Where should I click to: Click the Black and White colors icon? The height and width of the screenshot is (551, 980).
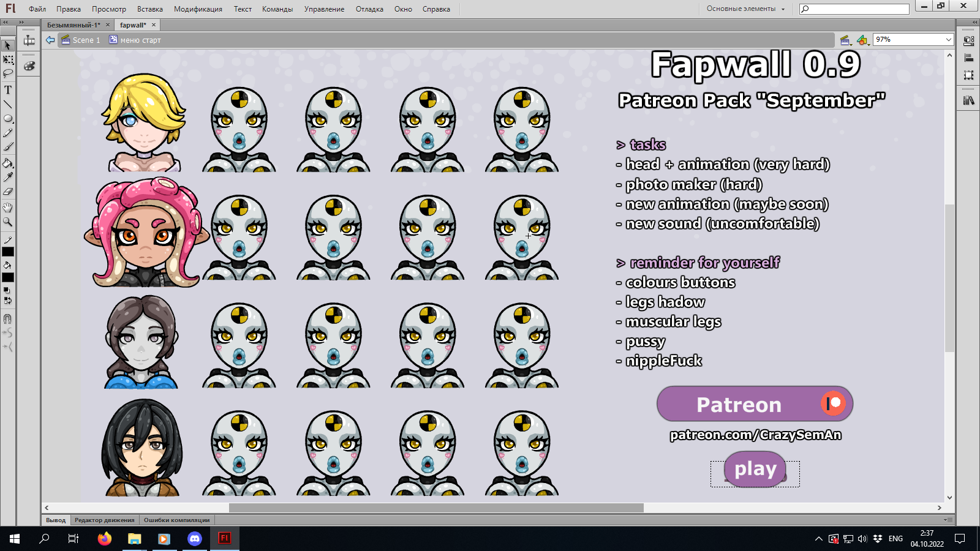click(7, 290)
